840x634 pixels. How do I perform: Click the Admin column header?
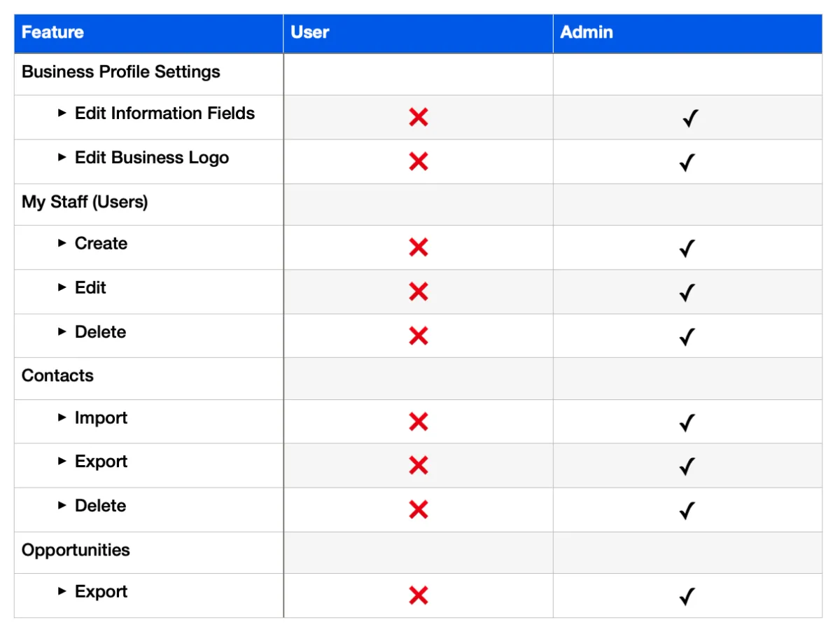pyautogui.click(x=587, y=32)
